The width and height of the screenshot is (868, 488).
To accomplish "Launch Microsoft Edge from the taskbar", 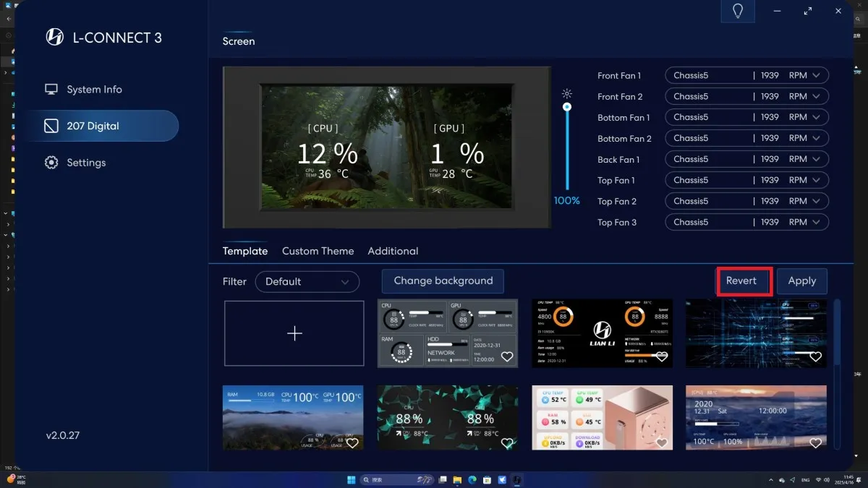I will point(473,480).
